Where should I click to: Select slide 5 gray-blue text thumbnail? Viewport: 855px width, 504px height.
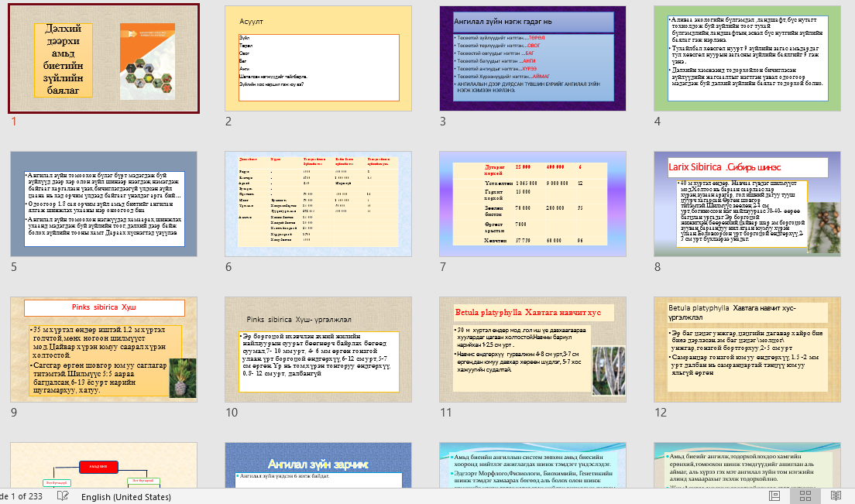pyautogui.click(x=104, y=204)
